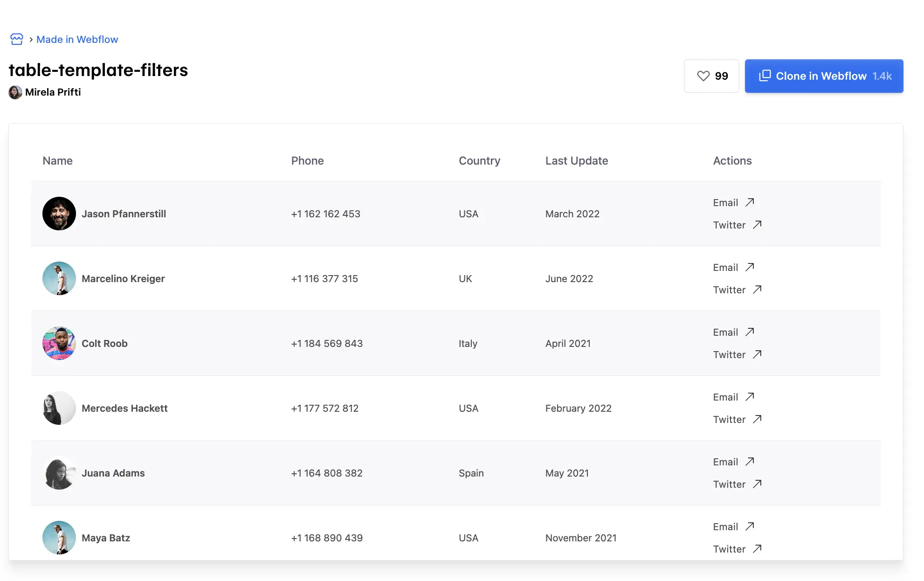Open the Twitter link for Maya Batz

pos(729,549)
